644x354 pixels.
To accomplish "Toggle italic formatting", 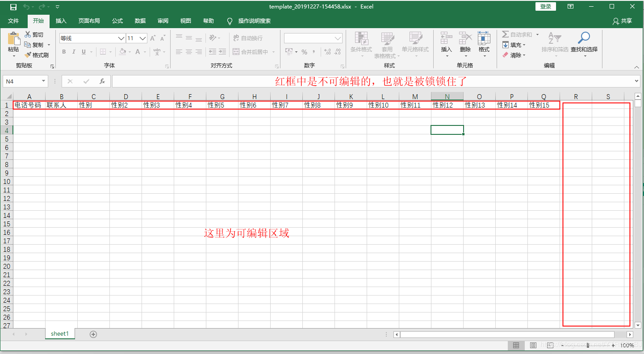I will click(74, 52).
